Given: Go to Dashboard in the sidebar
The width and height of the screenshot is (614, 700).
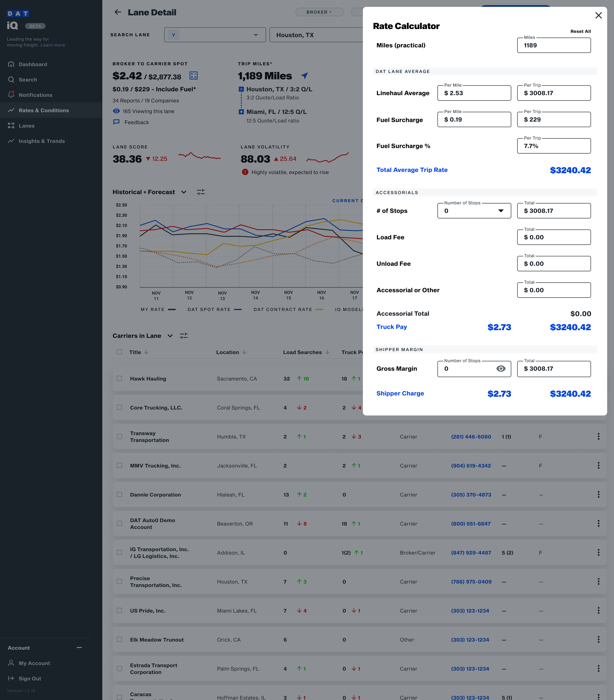Looking at the screenshot, I should [33, 64].
